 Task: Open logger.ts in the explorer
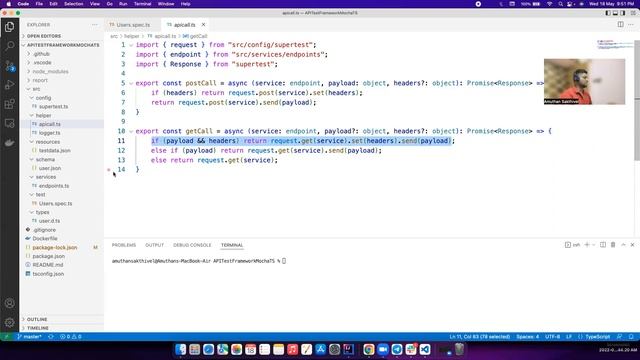49,133
